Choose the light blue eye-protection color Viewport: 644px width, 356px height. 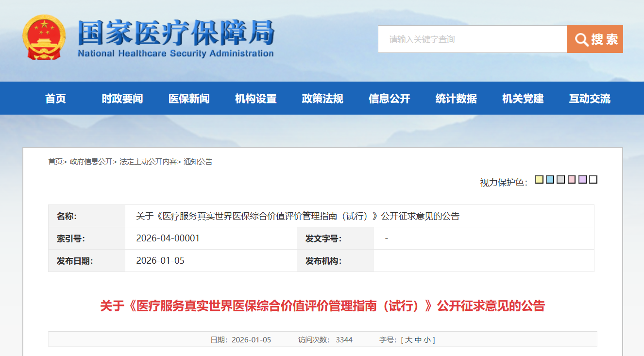[x=550, y=180]
